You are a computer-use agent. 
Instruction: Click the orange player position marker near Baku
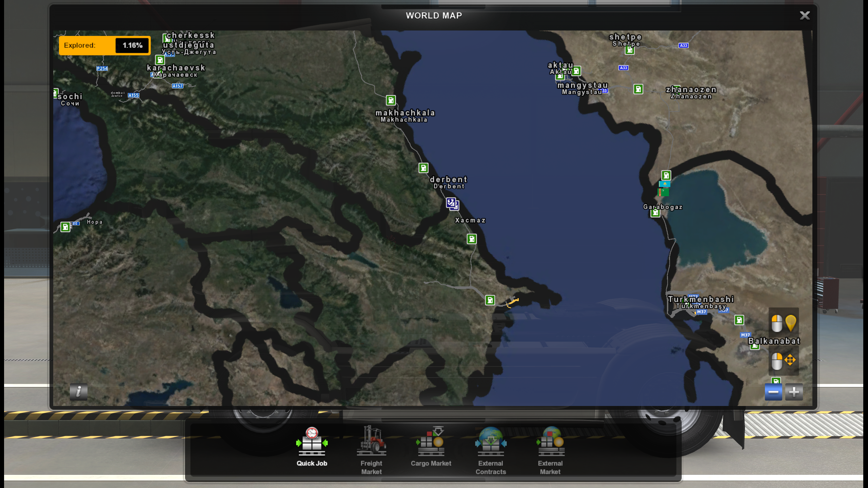point(512,302)
